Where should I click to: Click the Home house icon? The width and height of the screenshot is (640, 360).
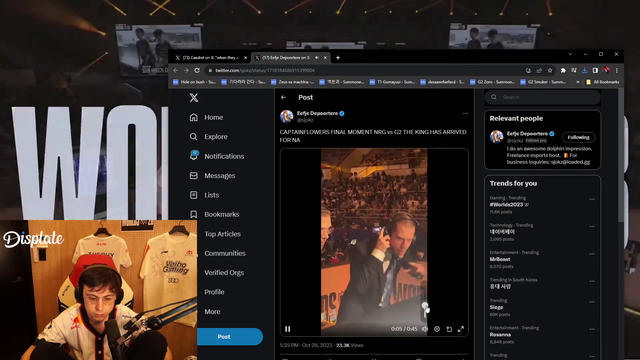click(193, 117)
